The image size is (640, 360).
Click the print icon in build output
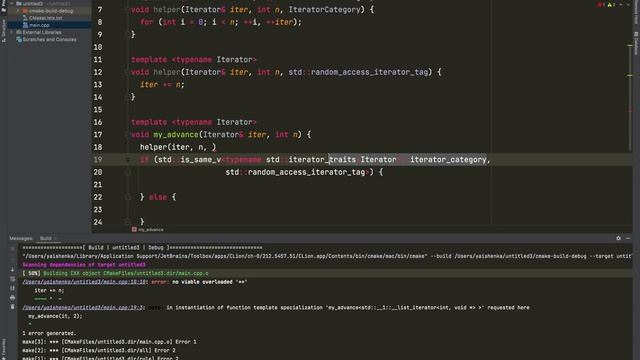(x=12, y=298)
